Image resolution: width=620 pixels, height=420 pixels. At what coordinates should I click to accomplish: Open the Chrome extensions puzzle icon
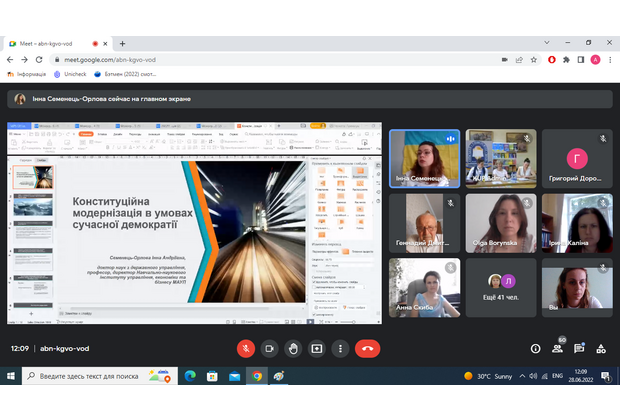566,59
